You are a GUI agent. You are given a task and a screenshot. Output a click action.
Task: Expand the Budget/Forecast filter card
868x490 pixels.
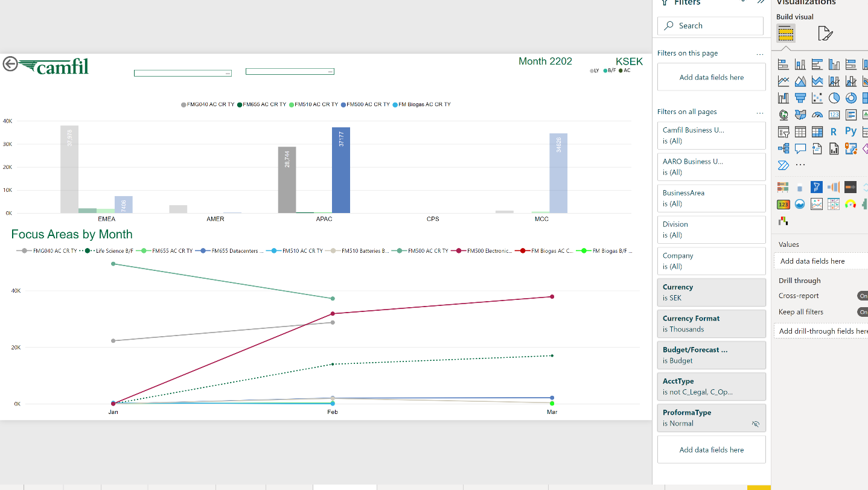[x=712, y=355]
